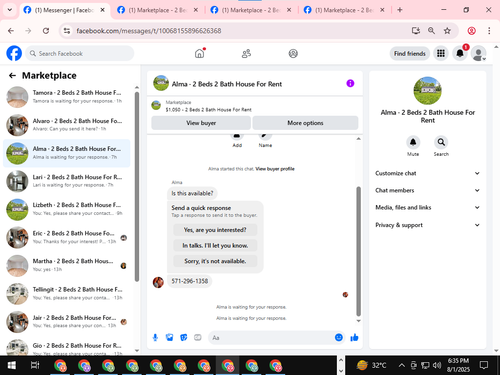Image resolution: width=500 pixels, height=375 pixels.
Task: Open Lizbeth conversation in list
Action: point(67,209)
